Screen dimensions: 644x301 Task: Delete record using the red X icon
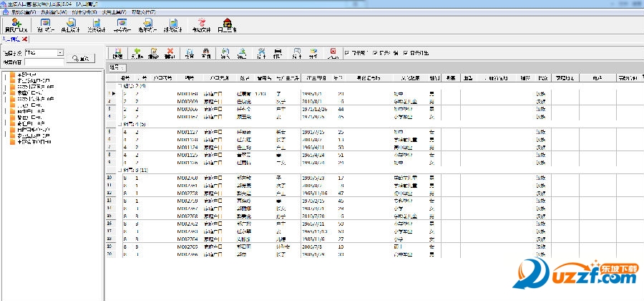click(170, 52)
